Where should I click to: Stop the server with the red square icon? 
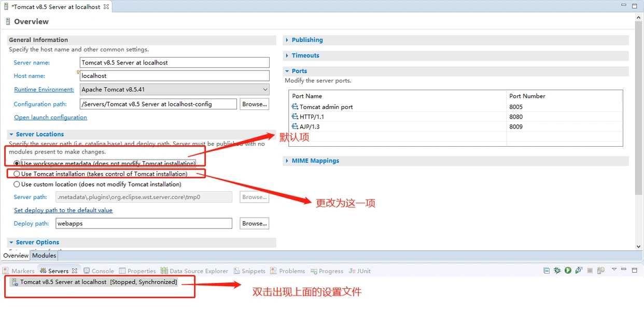[x=590, y=271]
